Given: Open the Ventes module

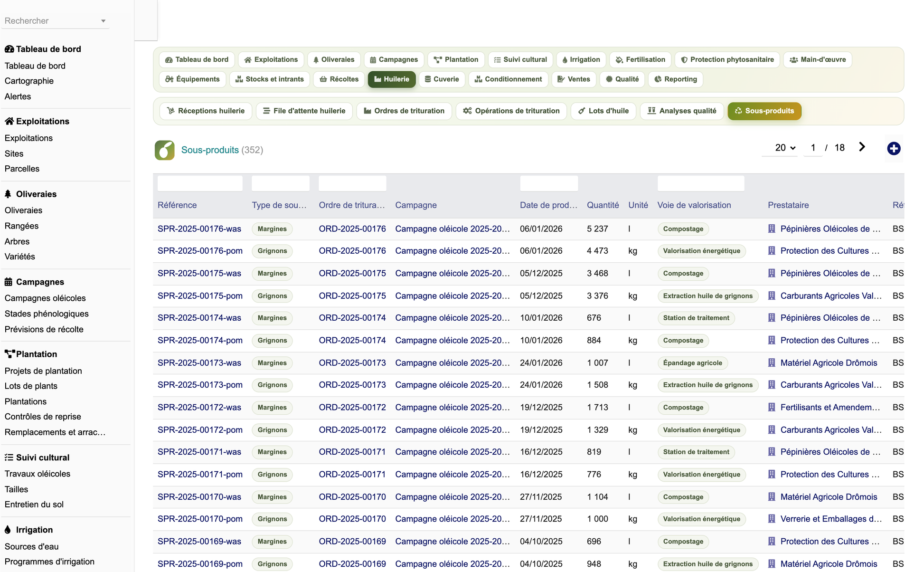Looking at the screenshot, I should tap(574, 79).
